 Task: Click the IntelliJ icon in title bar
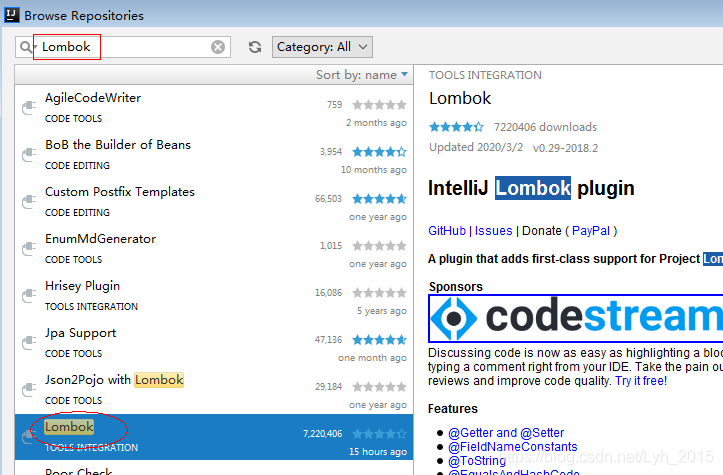[12, 15]
